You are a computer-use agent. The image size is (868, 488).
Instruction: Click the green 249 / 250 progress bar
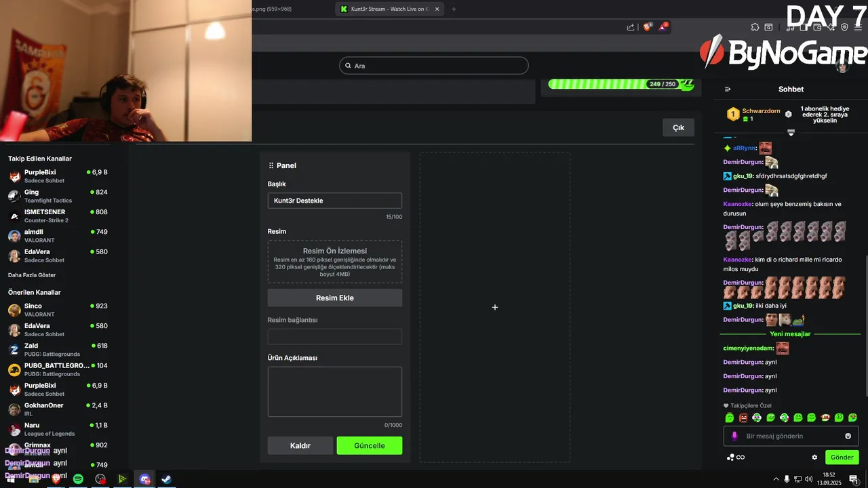click(620, 84)
